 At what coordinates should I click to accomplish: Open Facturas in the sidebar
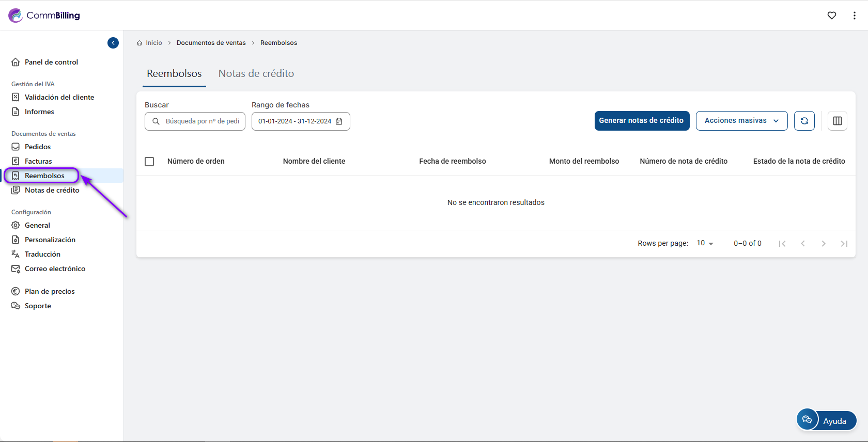[x=38, y=161]
